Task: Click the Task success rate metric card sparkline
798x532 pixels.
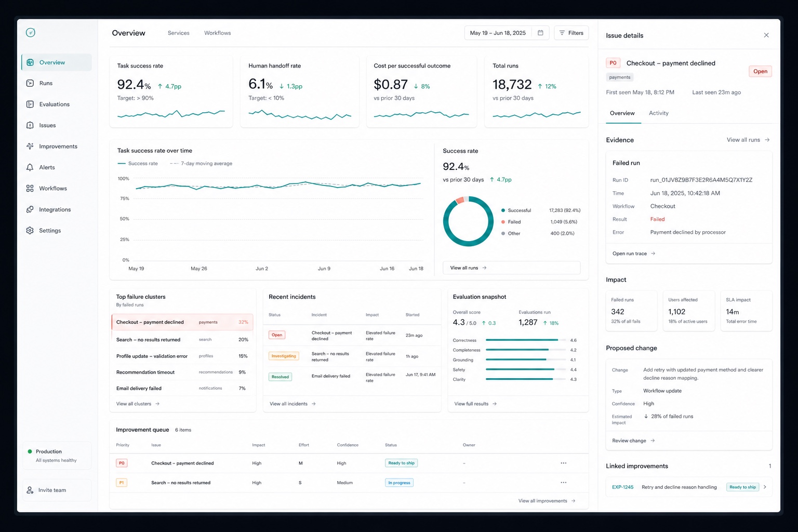Action: pyautogui.click(x=171, y=113)
